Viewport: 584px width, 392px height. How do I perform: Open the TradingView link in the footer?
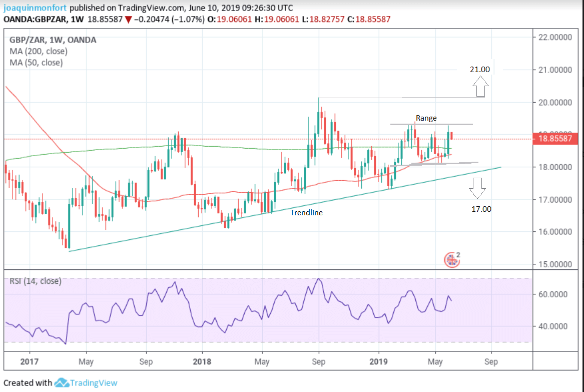pos(94,383)
